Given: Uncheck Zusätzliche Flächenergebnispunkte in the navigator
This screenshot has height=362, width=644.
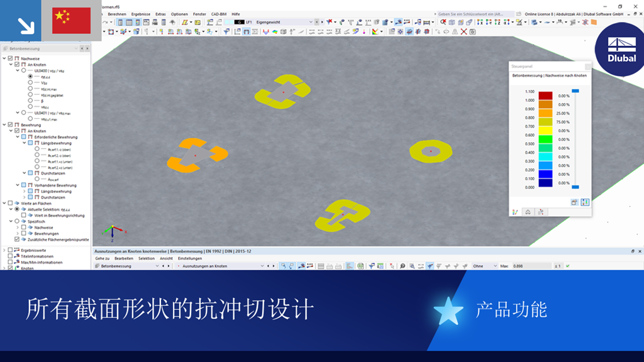Looking at the screenshot, I should click(x=16, y=239).
